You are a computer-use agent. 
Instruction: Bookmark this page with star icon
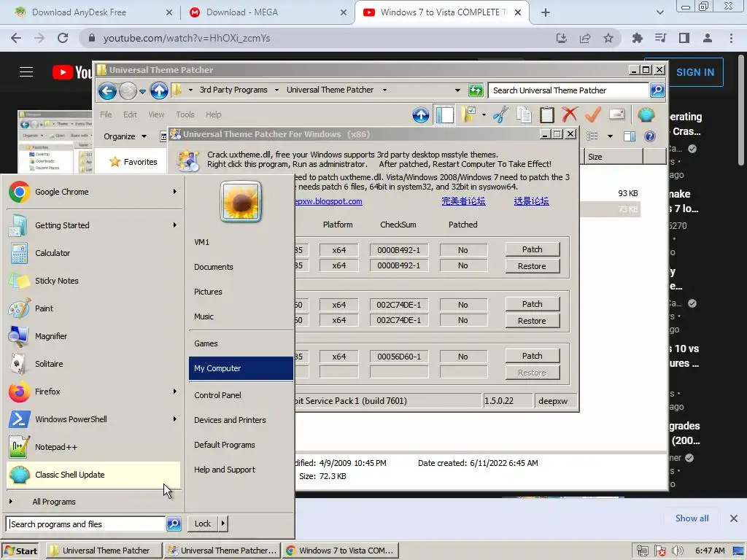coord(608,38)
